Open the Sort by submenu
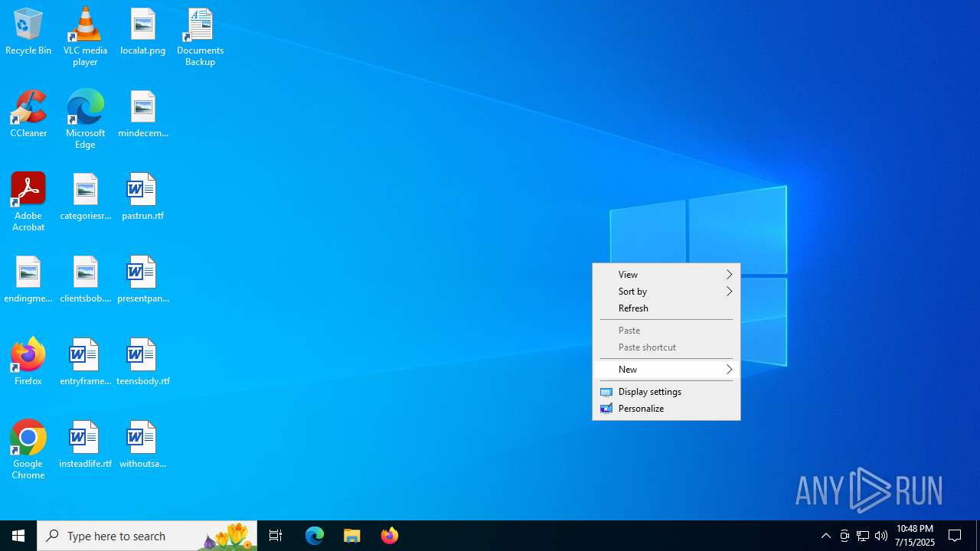 coord(666,292)
